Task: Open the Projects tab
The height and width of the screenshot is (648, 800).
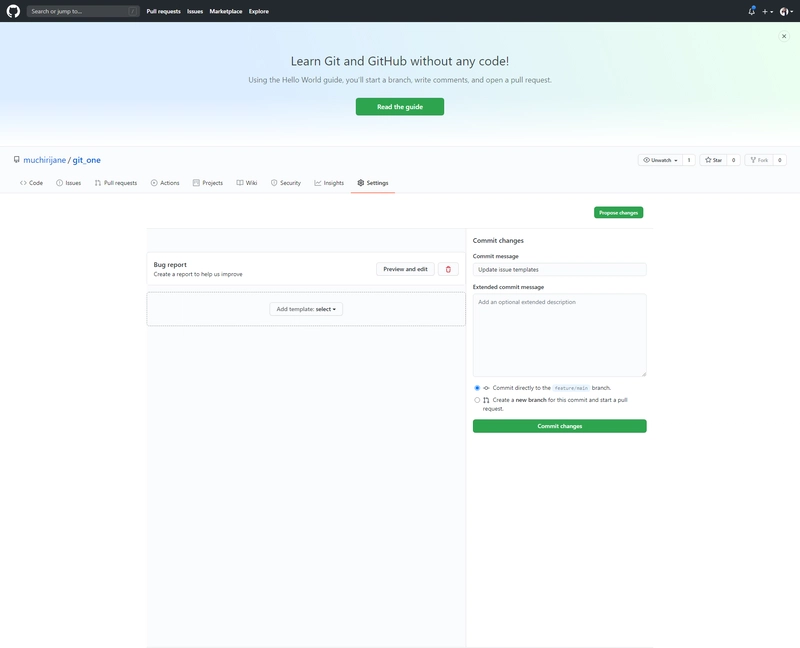Action: [x=208, y=183]
